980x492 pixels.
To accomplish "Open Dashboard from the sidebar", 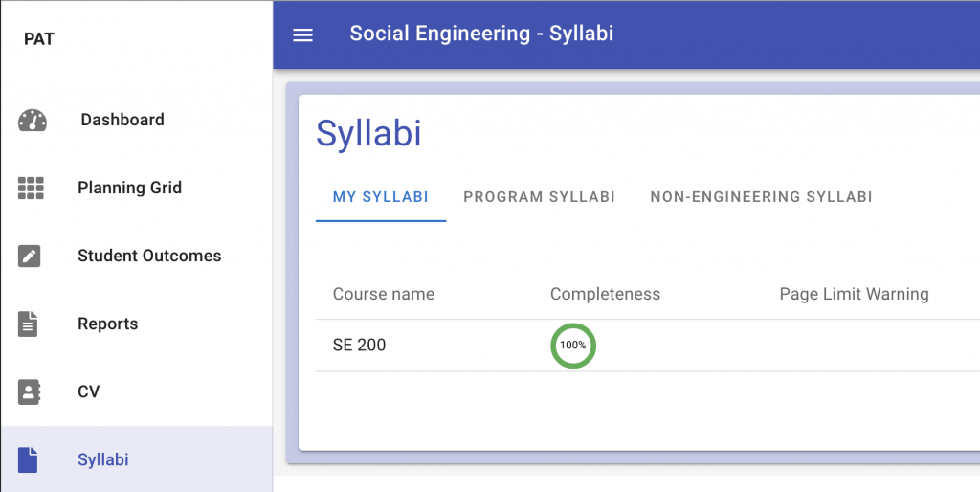I will pyautogui.click(x=122, y=120).
